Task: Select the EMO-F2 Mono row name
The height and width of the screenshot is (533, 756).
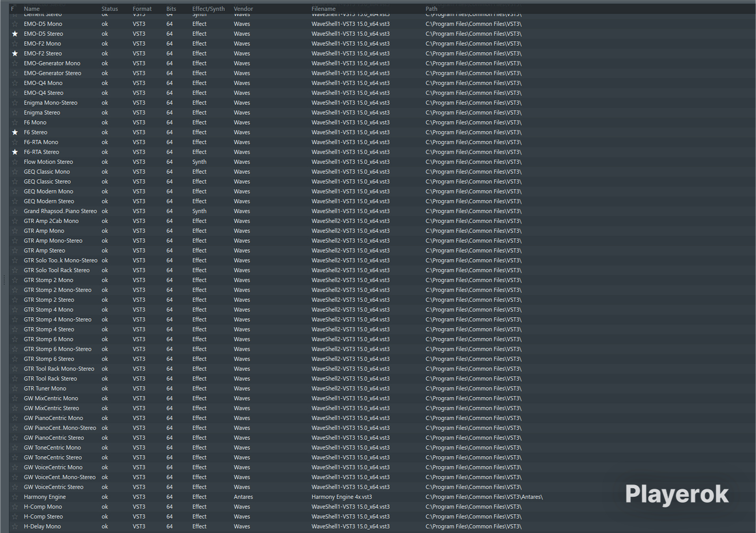Action: coord(42,44)
